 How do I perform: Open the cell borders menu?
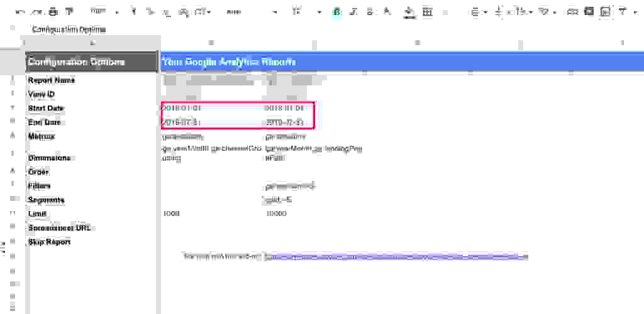pos(428,13)
